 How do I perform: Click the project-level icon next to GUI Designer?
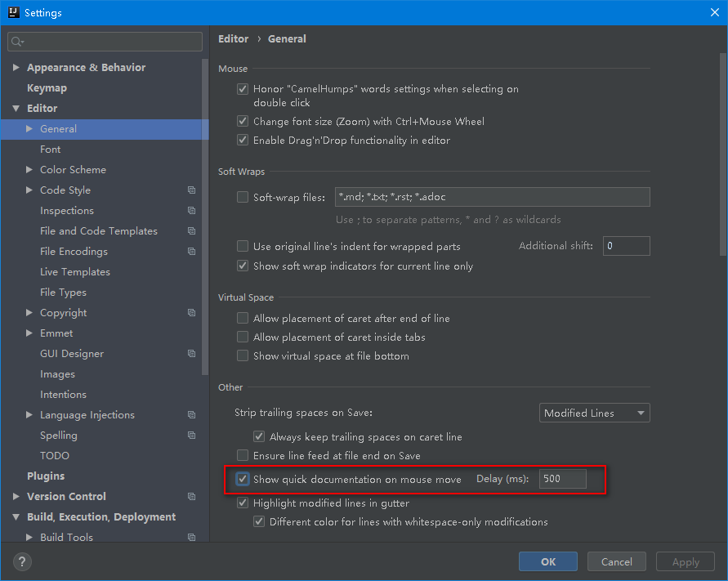point(191,354)
